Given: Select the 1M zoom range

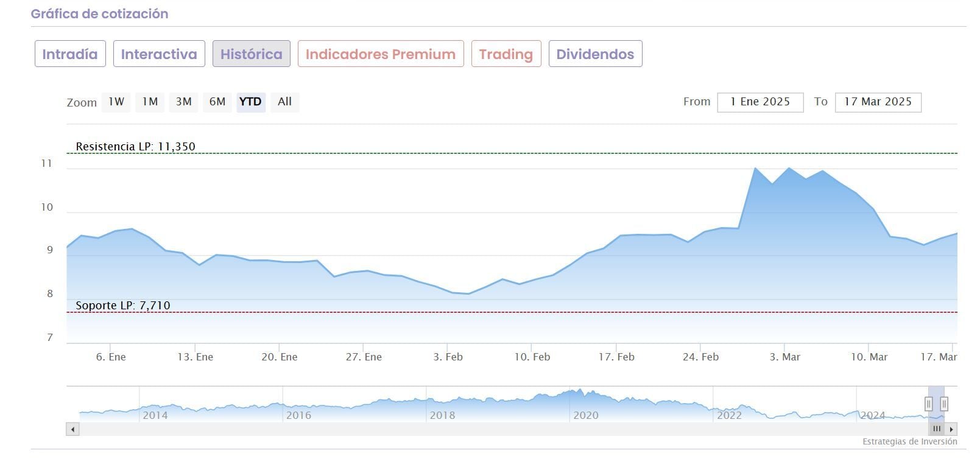Looking at the screenshot, I should 150,102.
